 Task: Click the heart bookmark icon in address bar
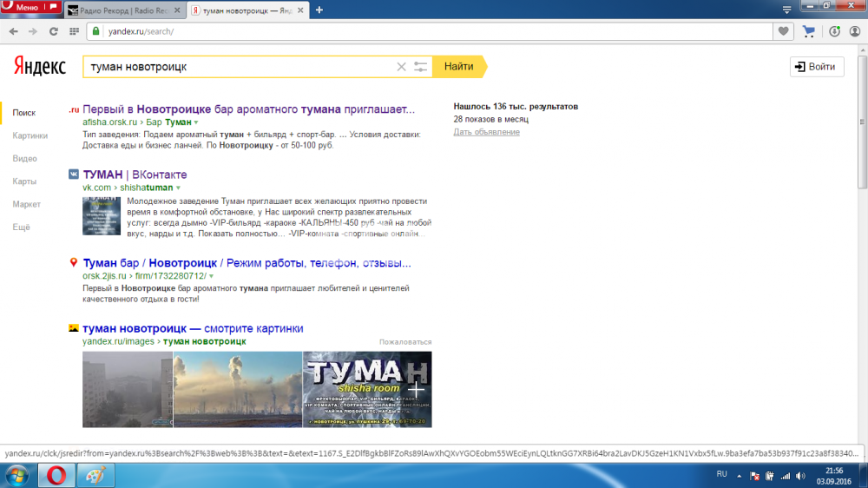coord(784,31)
